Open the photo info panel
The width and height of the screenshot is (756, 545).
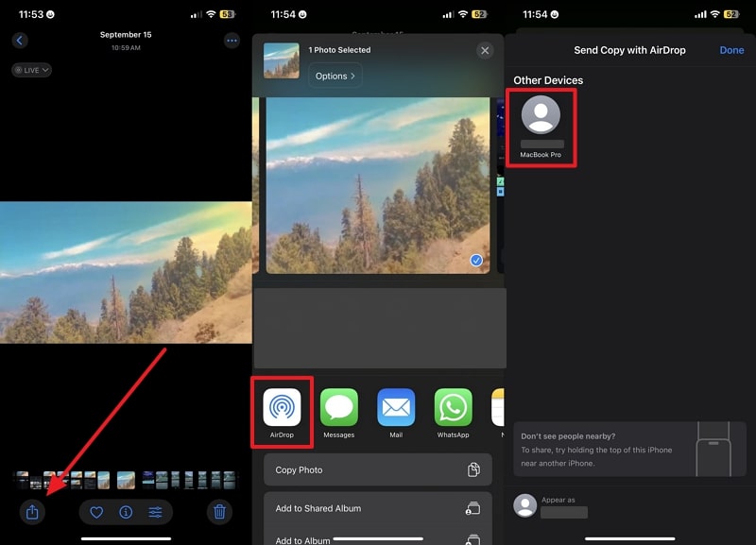[x=126, y=511]
